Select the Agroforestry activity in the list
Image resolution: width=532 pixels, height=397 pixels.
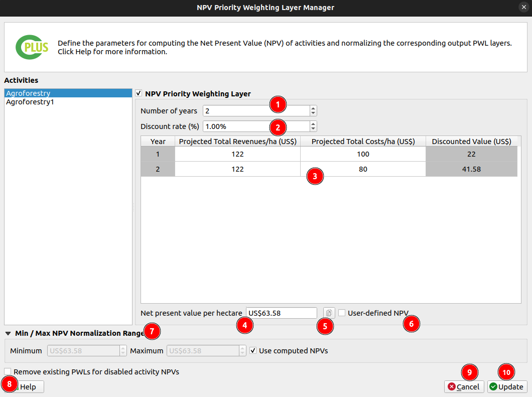[68, 93]
